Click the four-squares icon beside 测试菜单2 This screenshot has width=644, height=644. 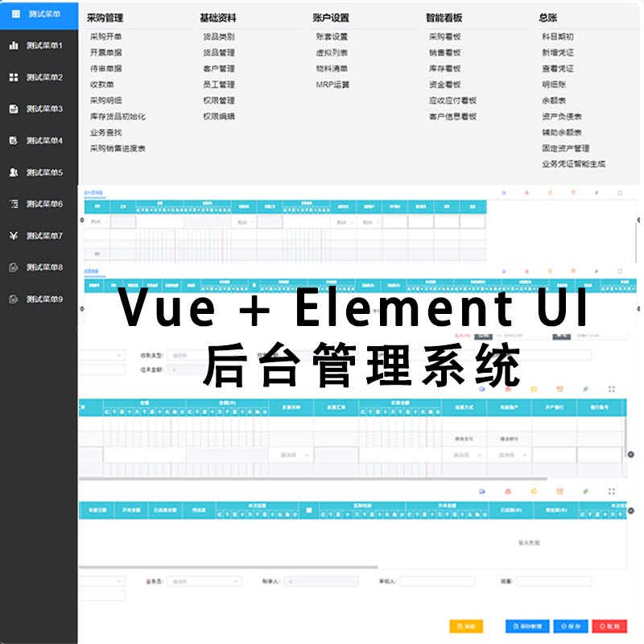tap(14, 77)
